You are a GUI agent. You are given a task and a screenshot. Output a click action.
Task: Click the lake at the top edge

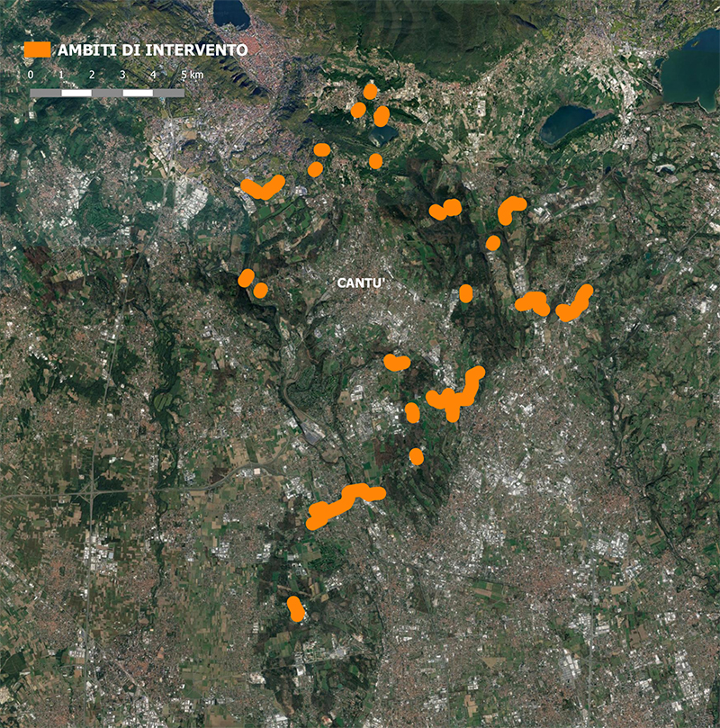point(230,13)
